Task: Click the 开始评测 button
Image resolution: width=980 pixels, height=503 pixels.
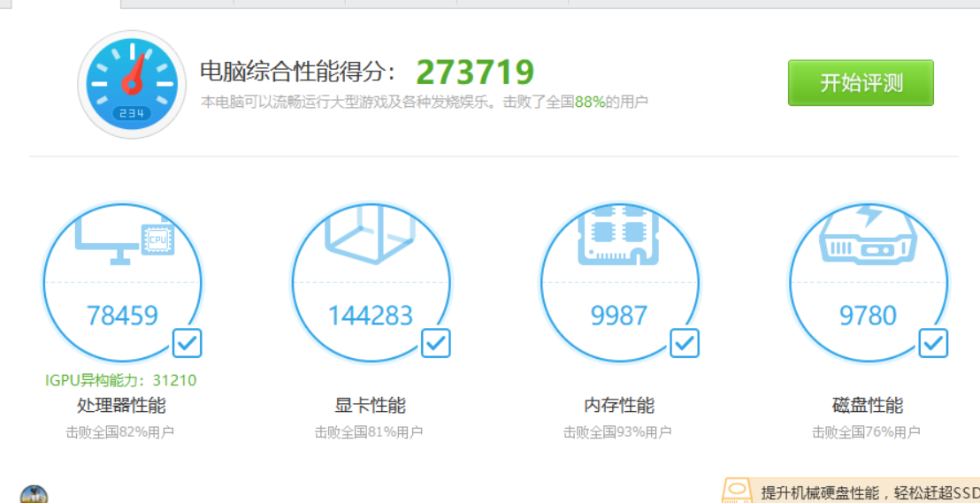Action: tap(861, 83)
